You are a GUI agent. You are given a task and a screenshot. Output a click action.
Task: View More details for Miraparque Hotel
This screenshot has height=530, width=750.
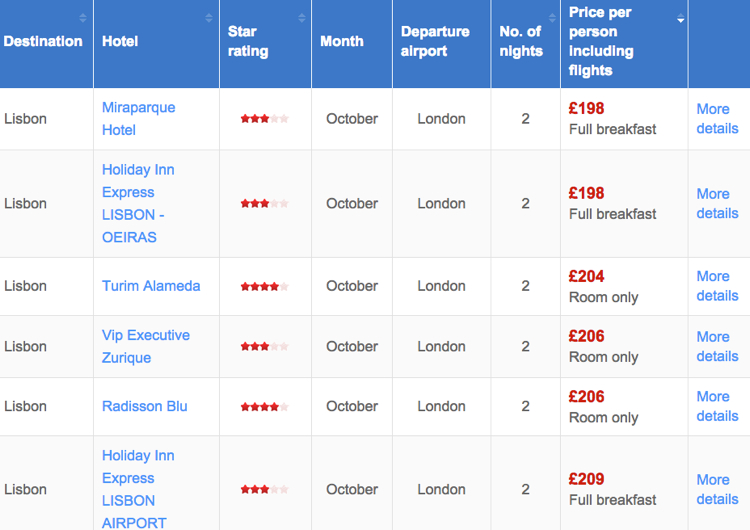[x=717, y=119]
